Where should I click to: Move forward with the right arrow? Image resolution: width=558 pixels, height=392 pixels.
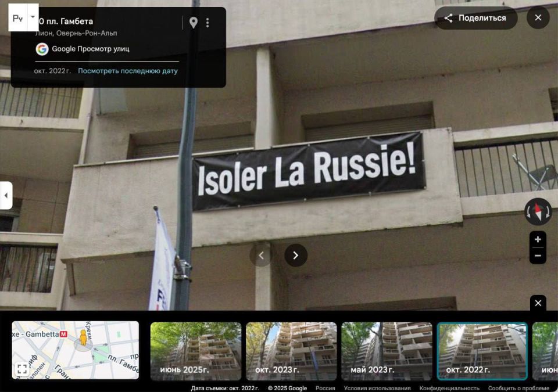tap(296, 255)
